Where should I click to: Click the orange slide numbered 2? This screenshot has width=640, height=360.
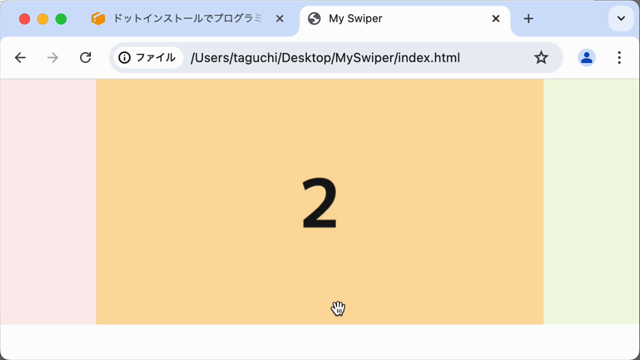coord(320,202)
